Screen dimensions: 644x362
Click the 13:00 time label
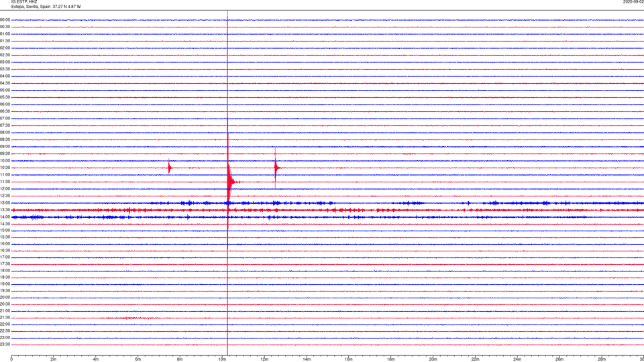[x=5, y=202]
